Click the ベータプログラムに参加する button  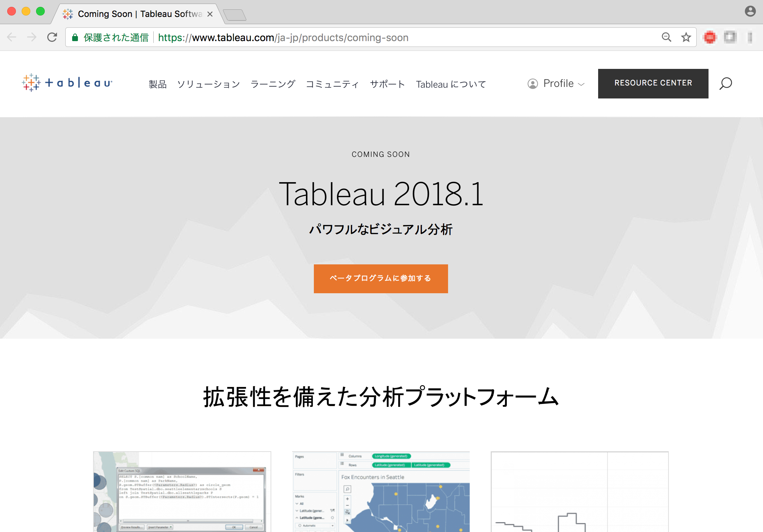click(382, 279)
